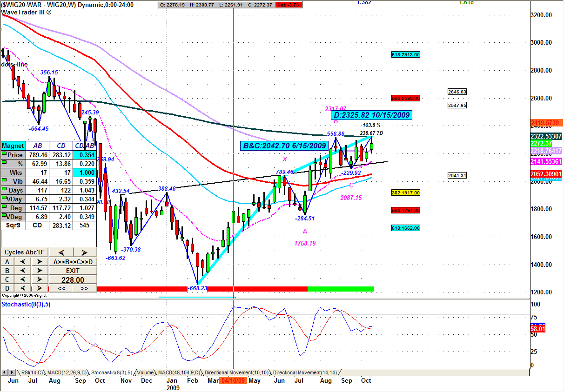Toggle the green Days row indicator

click(x=4, y=188)
